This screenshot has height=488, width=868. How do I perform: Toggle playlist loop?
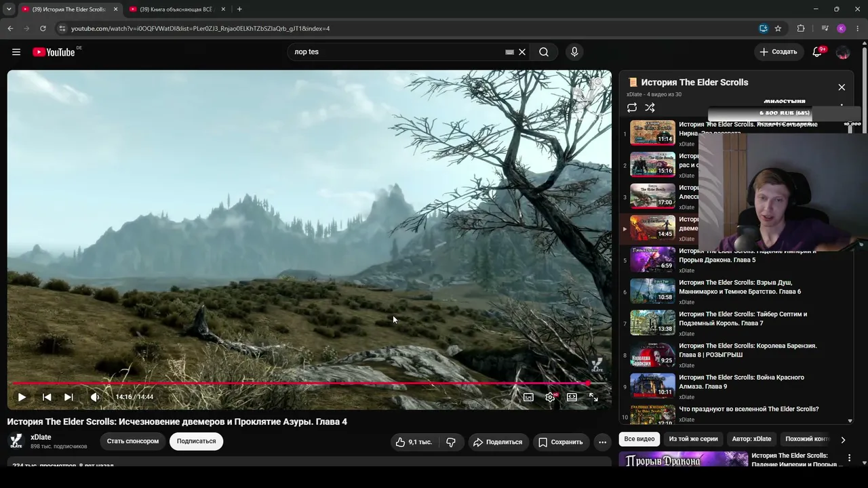[632, 108]
